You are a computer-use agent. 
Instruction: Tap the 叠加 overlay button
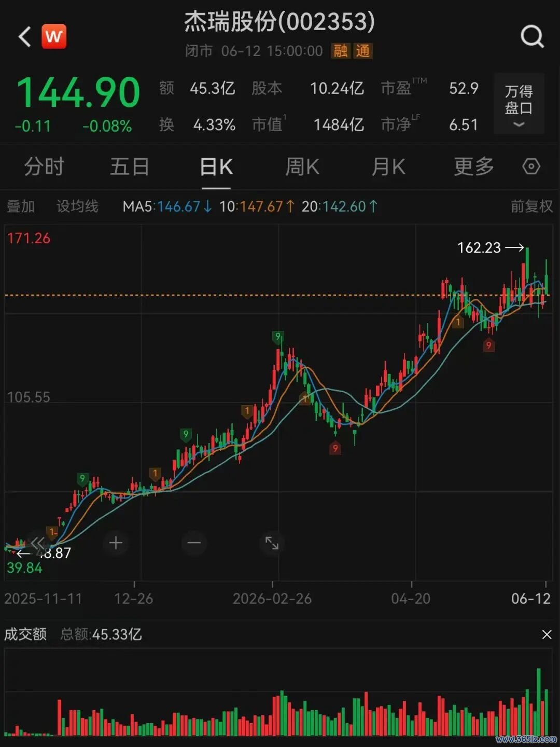21,206
